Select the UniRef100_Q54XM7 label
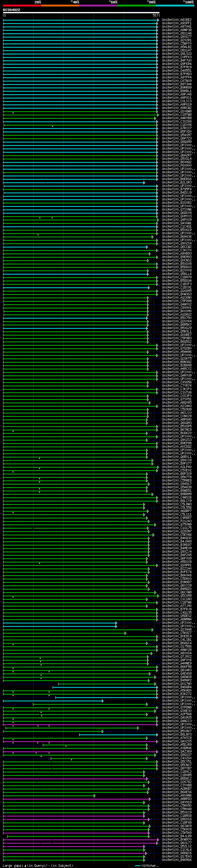Image resolution: width=197 pixels, height=868 pixels. pyautogui.click(x=177, y=135)
